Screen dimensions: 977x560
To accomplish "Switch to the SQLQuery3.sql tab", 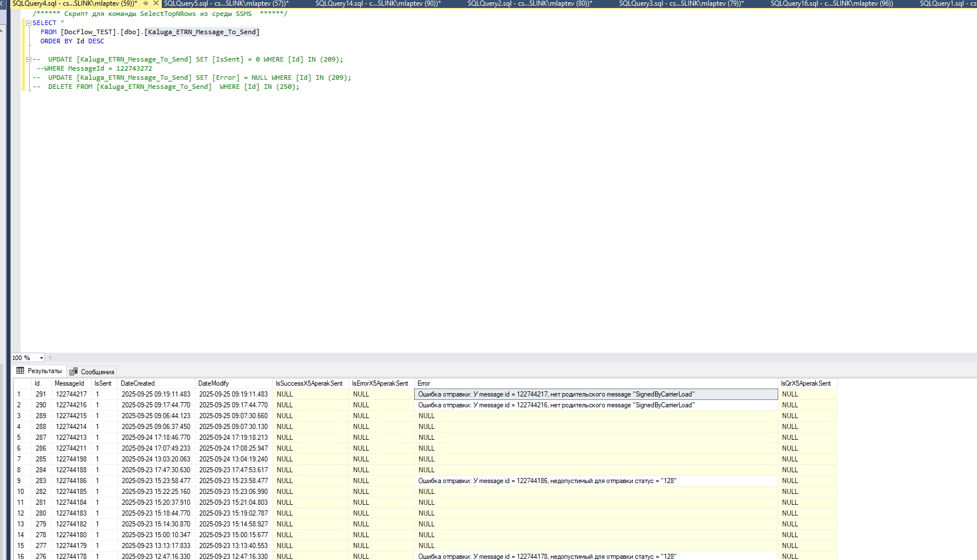I will 681,3.
